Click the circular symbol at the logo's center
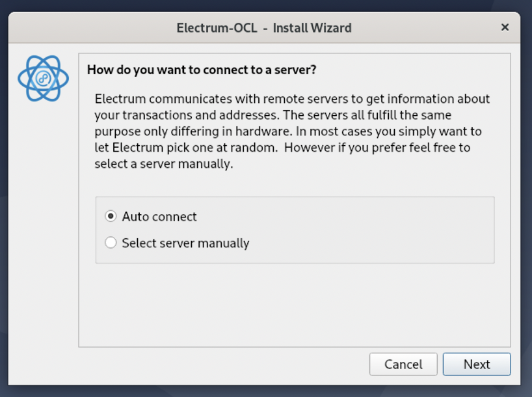This screenshot has height=397, width=532. (44, 79)
